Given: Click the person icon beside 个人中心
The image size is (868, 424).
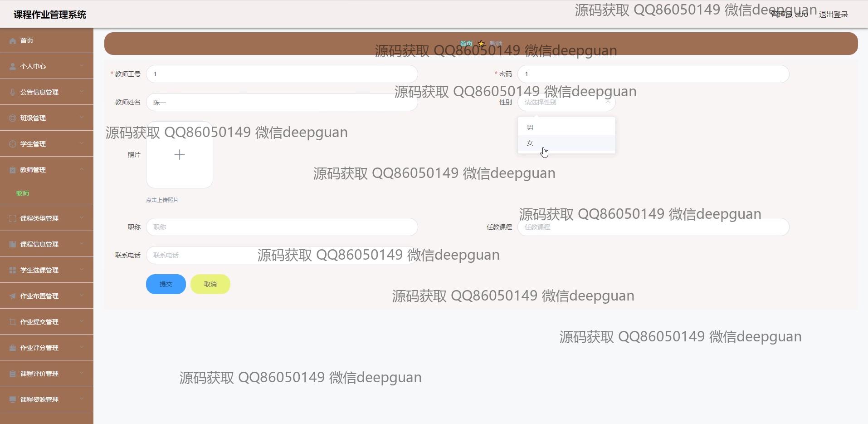Looking at the screenshot, I should click(x=13, y=67).
